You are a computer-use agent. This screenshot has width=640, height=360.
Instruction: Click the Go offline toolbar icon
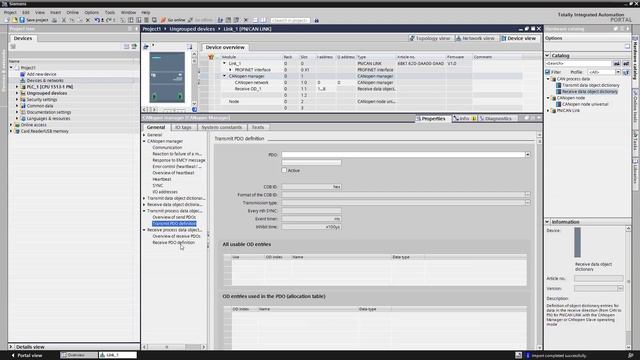point(190,20)
